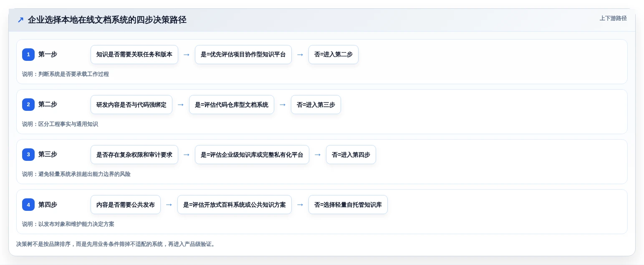Click the '第三步' label
This screenshot has width=644, height=265.
(x=48, y=154)
